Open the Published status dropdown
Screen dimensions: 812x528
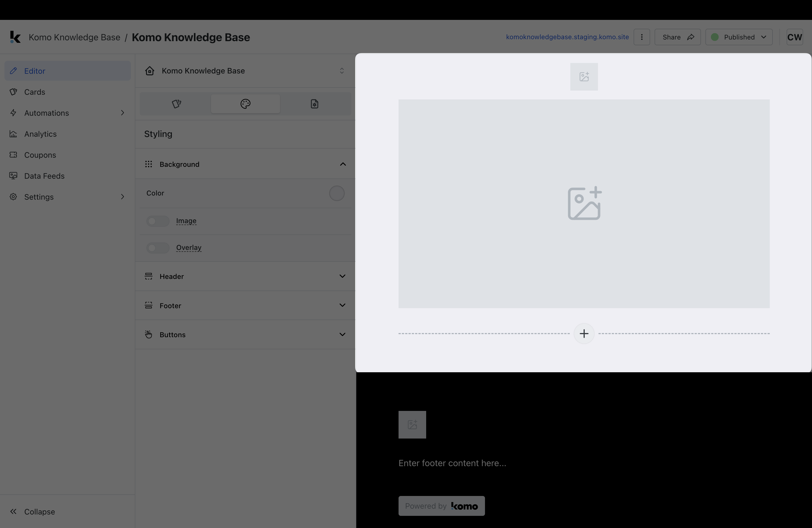pos(739,37)
